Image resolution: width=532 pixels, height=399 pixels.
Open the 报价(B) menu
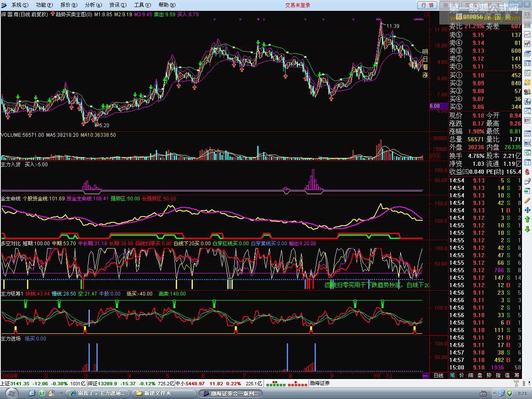[x=69, y=5]
